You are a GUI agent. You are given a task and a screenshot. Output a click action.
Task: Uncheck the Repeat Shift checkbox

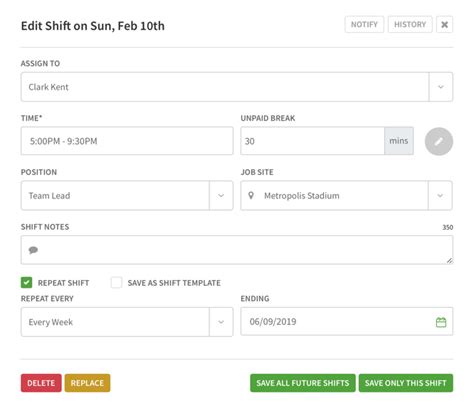tap(26, 283)
